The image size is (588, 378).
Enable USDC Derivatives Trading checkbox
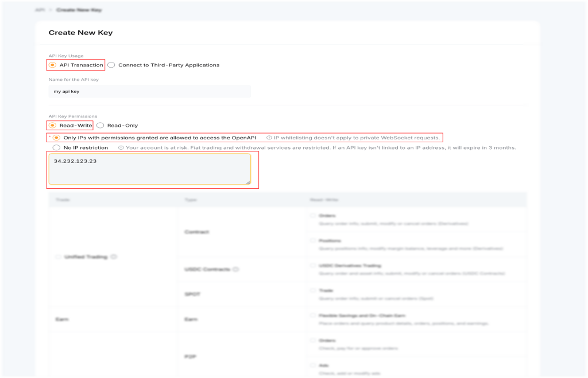point(312,266)
